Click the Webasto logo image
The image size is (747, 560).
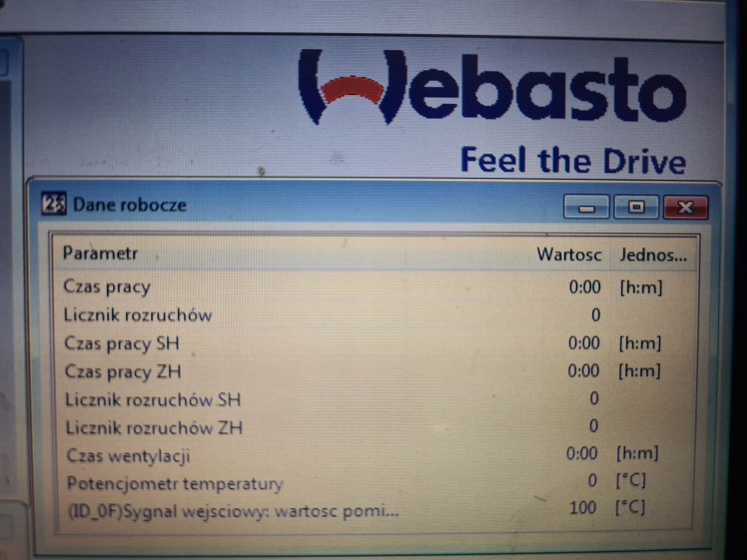click(492, 88)
